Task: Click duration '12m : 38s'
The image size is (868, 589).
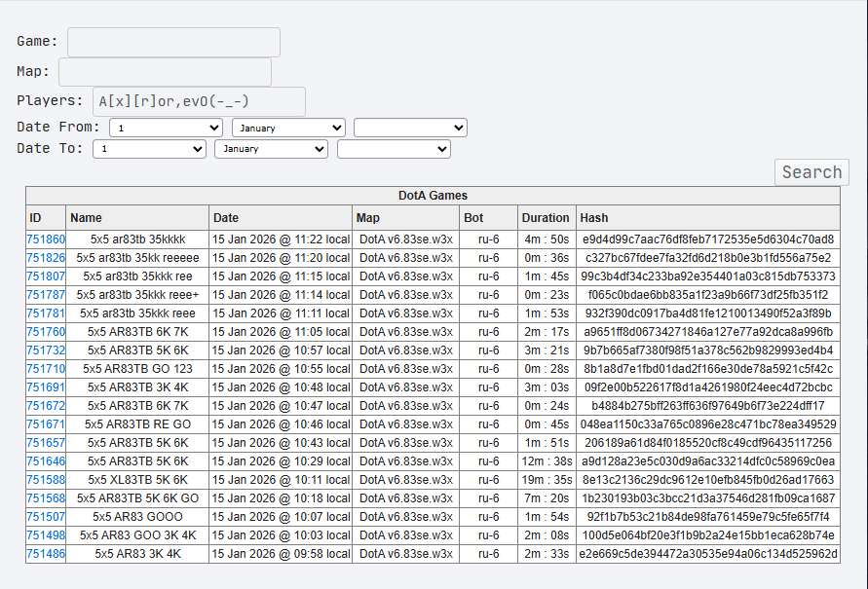Action: tap(547, 461)
